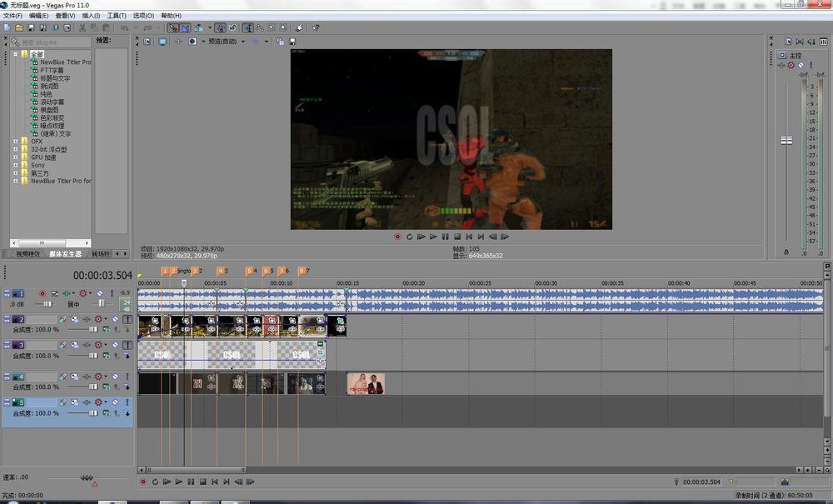
Task: Save preview snapshot to file
Action: pos(292,42)
